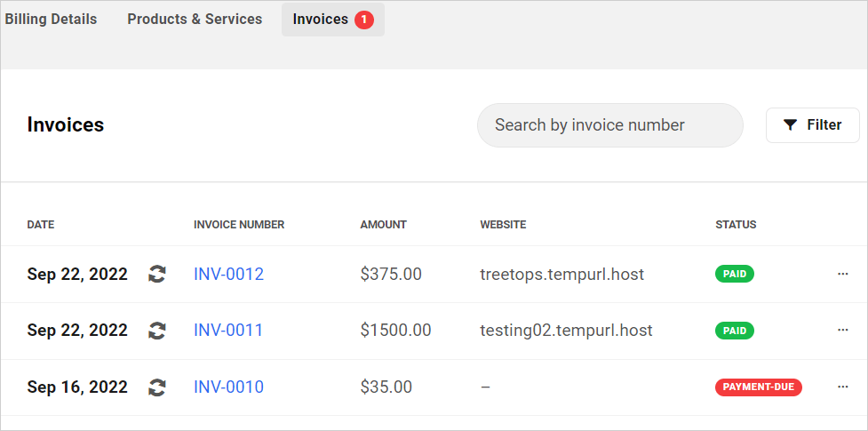Select the Invoices tab
868x431 pixels.
(321, 19)
